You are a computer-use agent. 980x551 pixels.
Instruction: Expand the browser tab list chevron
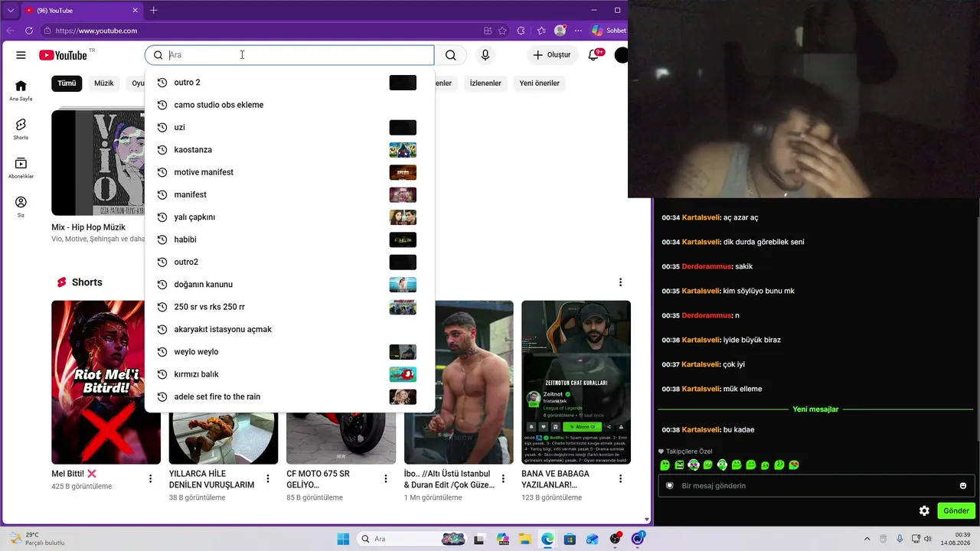(11, 10)
